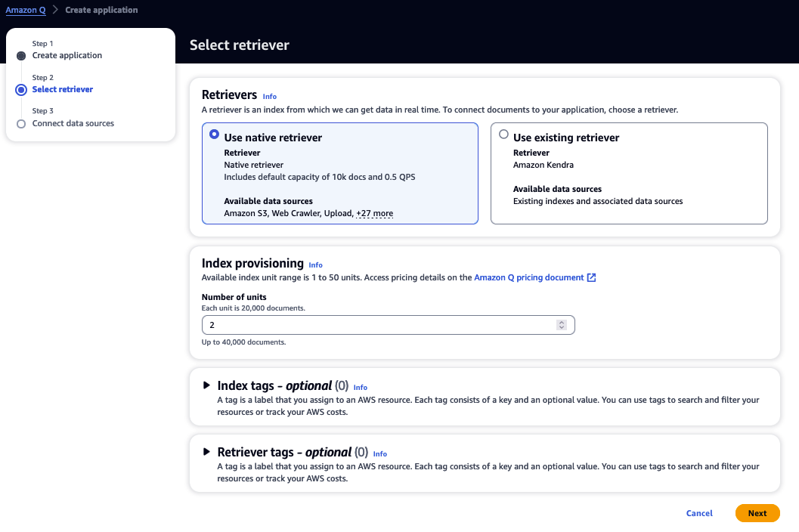The height and width of the screenshot is (532, 799).
Task: Click the Step 1 completed circle indicator
Action: click(x=21, y=56)
